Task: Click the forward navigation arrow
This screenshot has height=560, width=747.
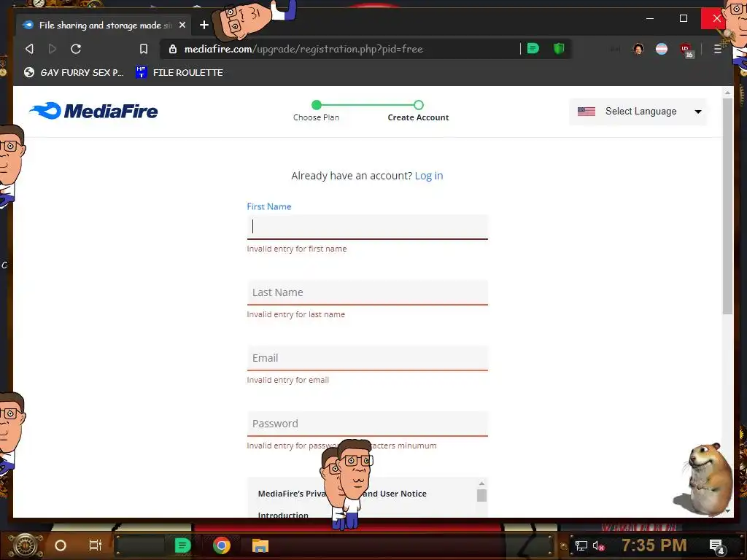Action: (x=53, y=49)
